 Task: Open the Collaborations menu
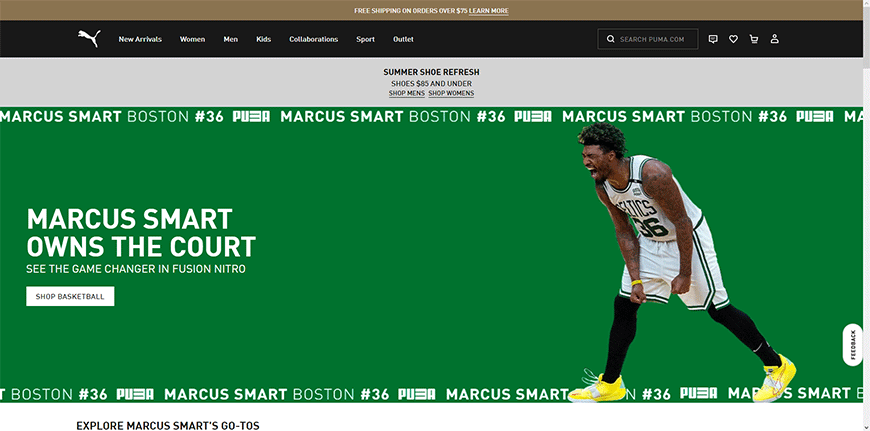tap(313, 39)
